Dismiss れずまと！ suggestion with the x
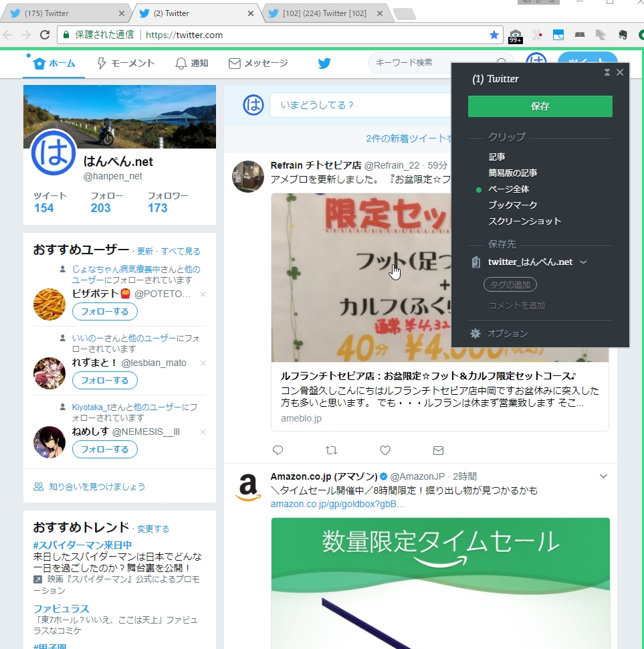The width and height of the screenshot is (644, 649). [203, 363]
